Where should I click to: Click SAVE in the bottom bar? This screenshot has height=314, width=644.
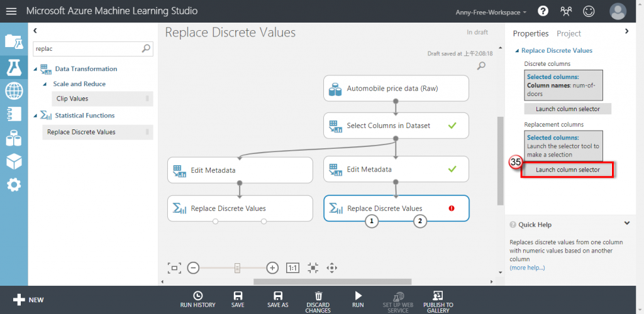238,300
